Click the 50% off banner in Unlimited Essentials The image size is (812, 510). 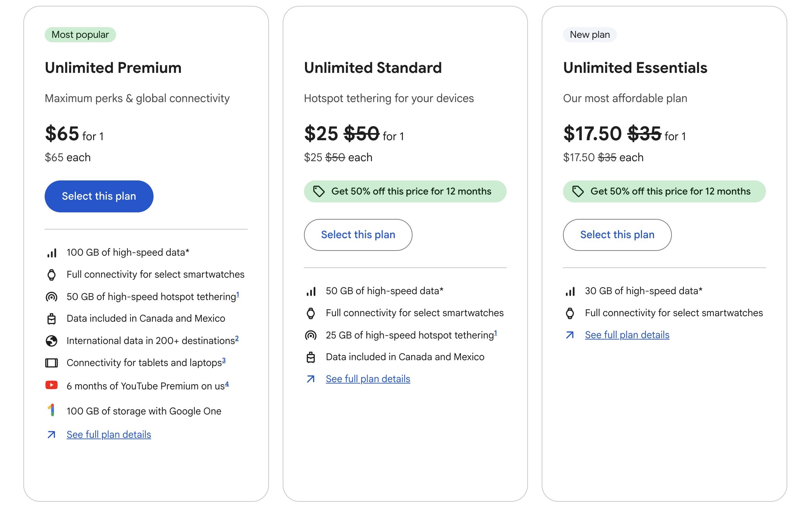point(664,191)
